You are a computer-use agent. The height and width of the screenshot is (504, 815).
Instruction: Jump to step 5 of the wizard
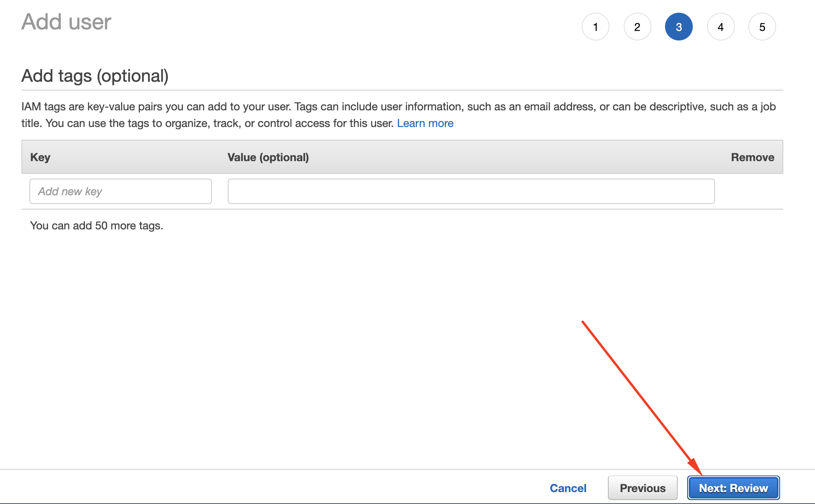[762, 27]
